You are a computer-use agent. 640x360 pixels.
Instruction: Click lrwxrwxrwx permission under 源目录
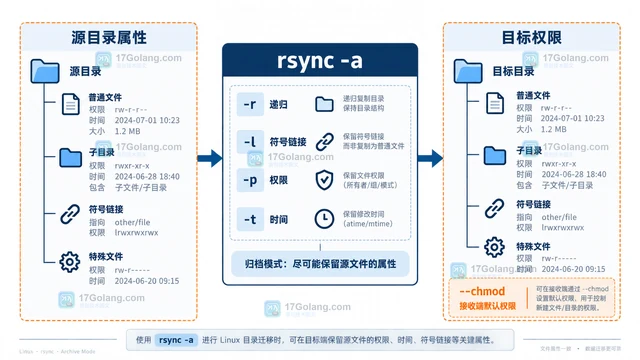coord(136,233)
